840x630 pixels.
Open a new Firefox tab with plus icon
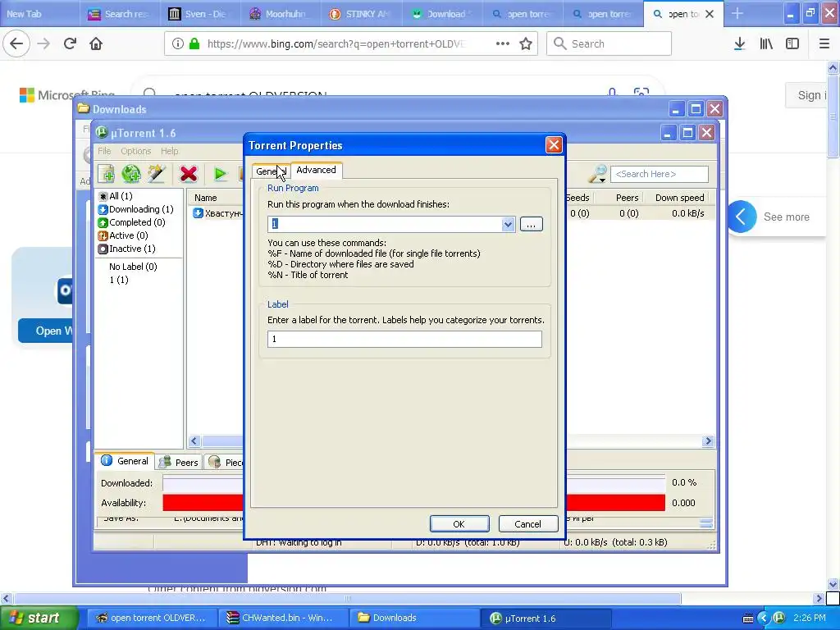[x=737, y=13]
